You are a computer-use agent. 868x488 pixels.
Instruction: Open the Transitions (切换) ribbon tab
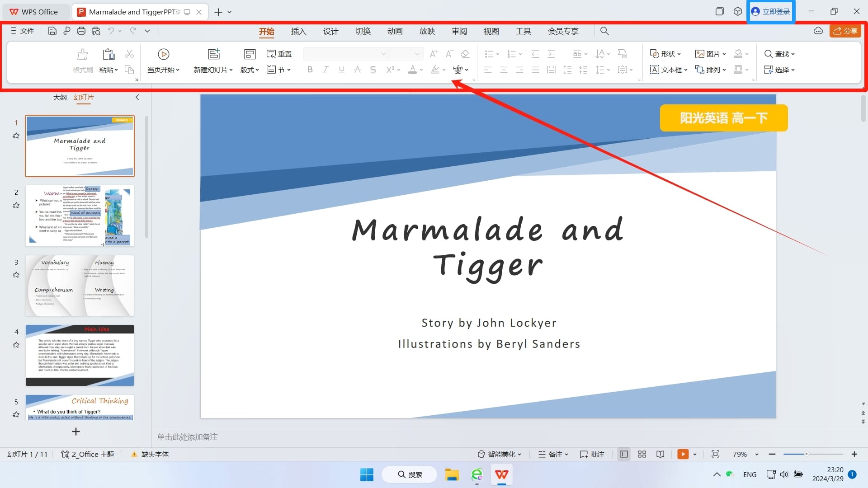point(363,31)
